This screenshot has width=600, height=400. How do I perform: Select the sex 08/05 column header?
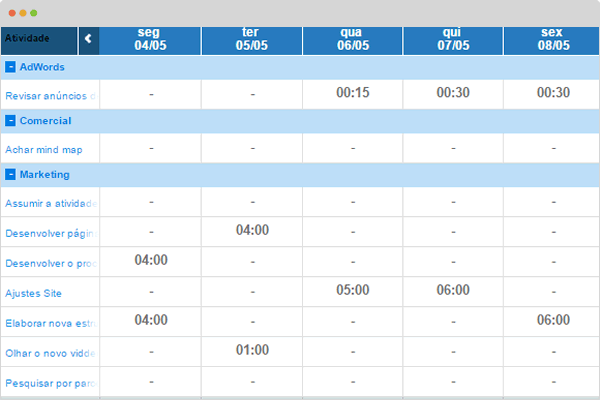click(x=552, y=41)
